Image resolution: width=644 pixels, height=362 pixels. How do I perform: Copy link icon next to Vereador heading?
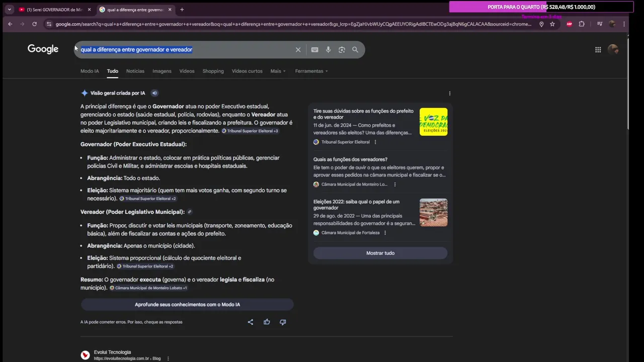(x=190, y=212)
